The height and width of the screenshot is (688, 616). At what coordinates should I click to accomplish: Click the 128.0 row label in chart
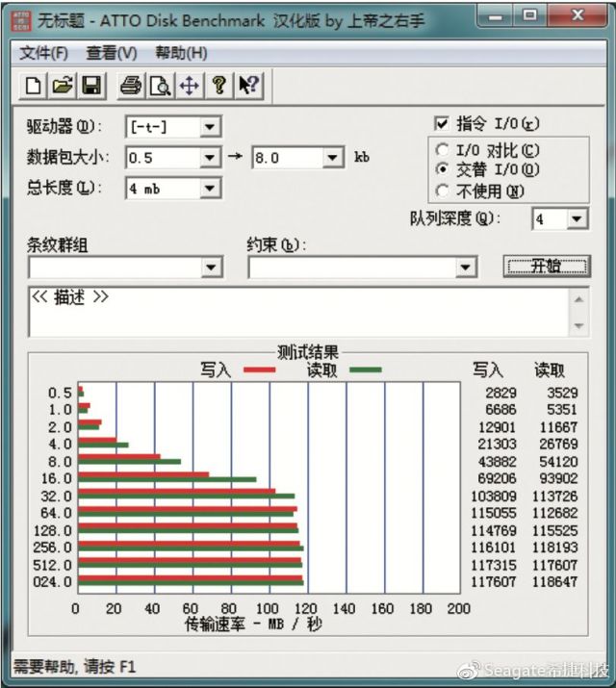coord(53,531)
